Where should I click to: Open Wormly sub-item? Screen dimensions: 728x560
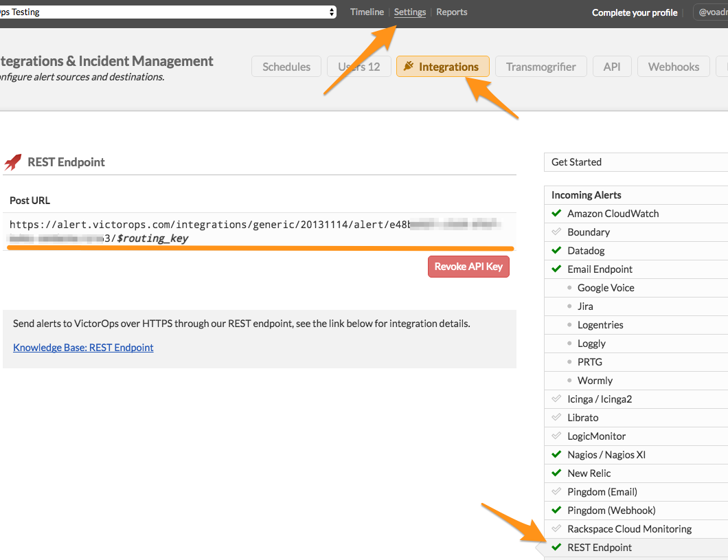(636, 381)
